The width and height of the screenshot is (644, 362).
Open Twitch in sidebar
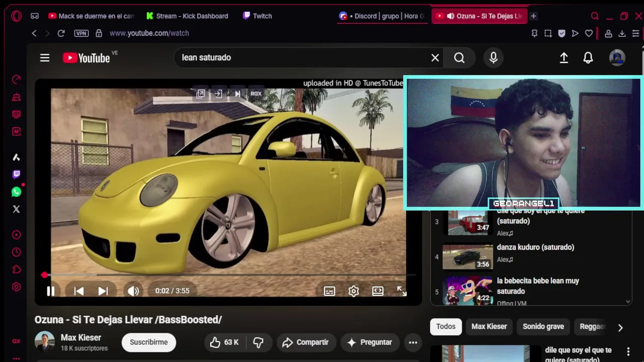(x=16, y=174)
